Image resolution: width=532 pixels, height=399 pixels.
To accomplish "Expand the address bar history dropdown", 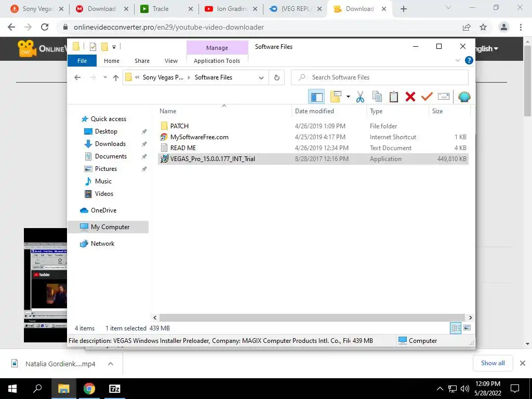I will pos(261,78).
